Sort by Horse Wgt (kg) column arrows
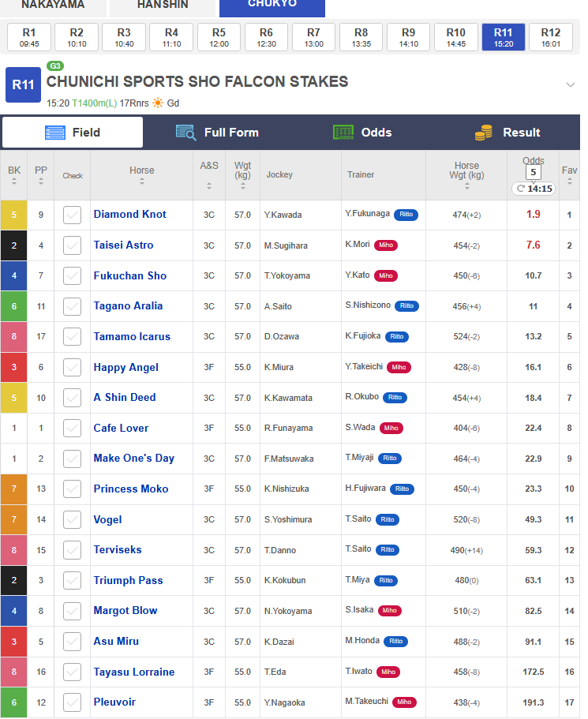Image resolution: width=588 pixels, height=719 pixels. 467,186
